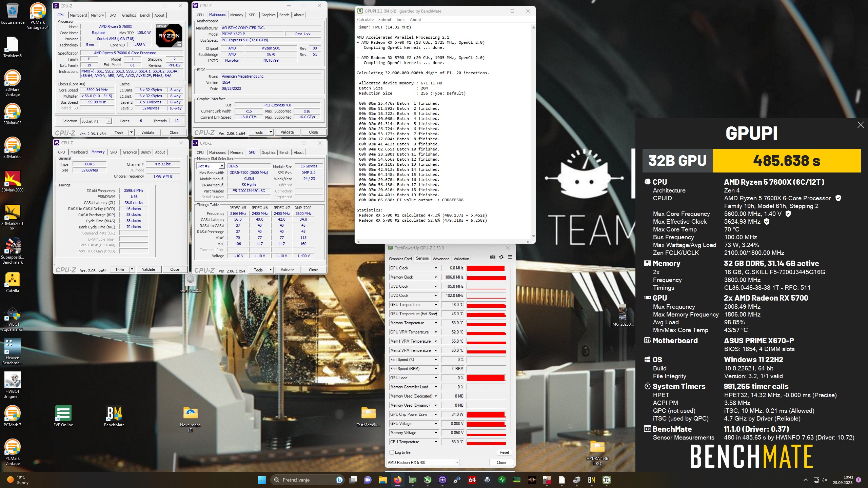Open the HWBOT Aquamark3 shortcut
Image resolution: width=868 pixels, height=488 pixels.
[12, 319]
